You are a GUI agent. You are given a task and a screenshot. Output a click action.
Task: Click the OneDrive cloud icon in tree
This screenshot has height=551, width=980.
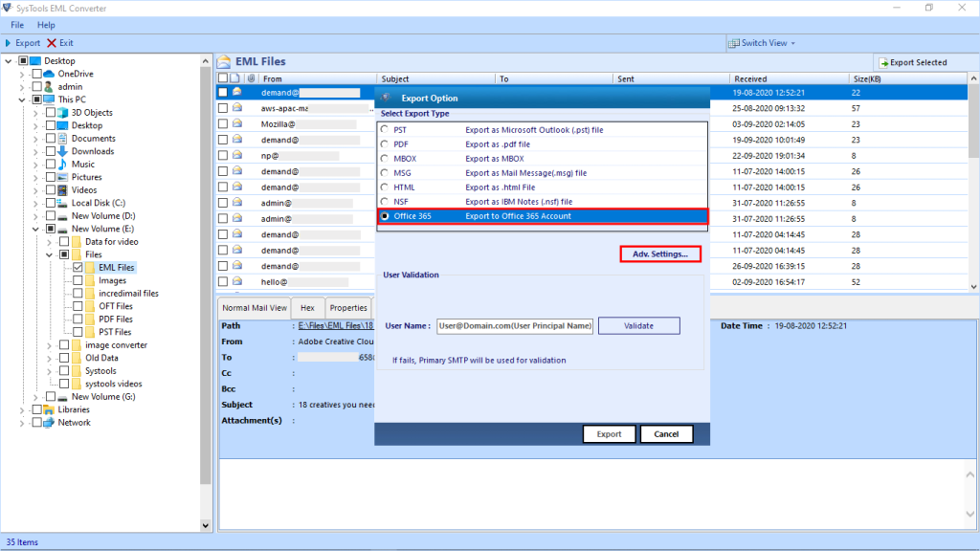click(x=49, y=74)
